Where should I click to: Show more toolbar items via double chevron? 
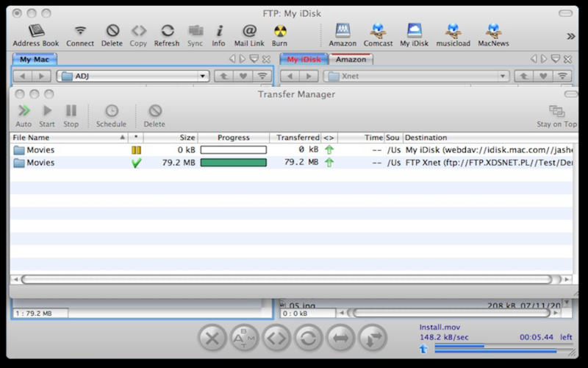[571, 36]
